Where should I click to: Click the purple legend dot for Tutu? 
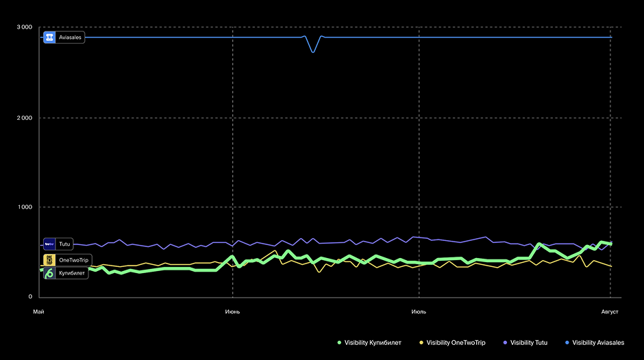(x=504, y=342)
